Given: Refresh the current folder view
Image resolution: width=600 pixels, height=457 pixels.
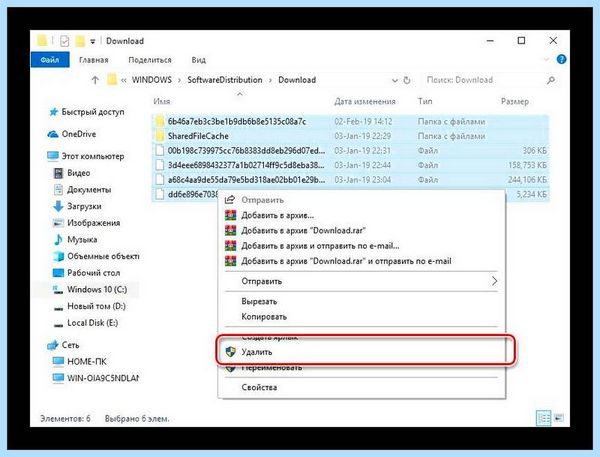Looking at the screenshot, I should pos(407,80).
